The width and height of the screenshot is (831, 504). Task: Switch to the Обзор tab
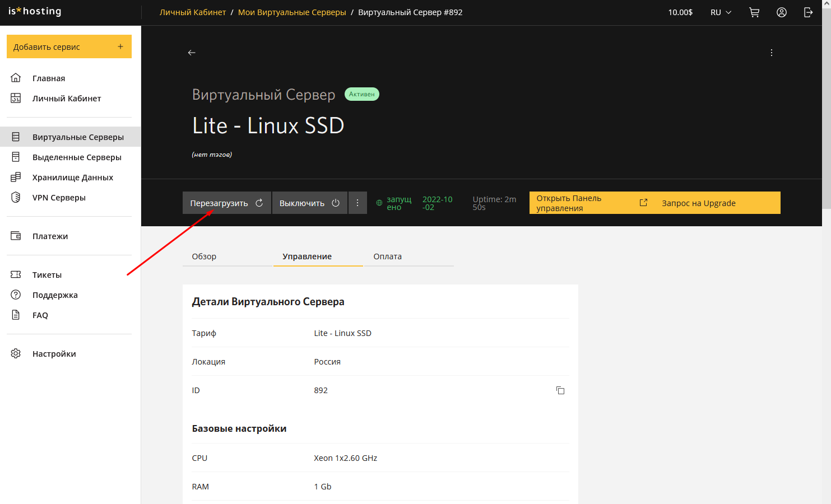point(204,256)
